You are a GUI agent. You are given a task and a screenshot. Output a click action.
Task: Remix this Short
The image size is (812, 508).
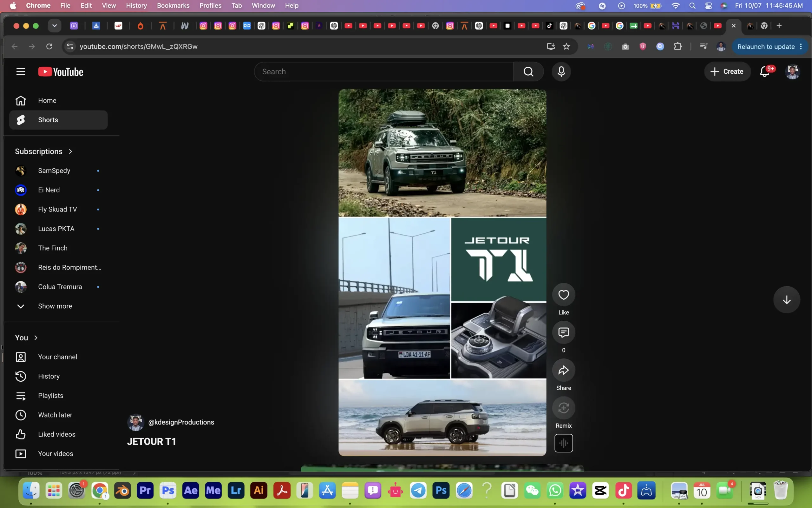[564, 408]
